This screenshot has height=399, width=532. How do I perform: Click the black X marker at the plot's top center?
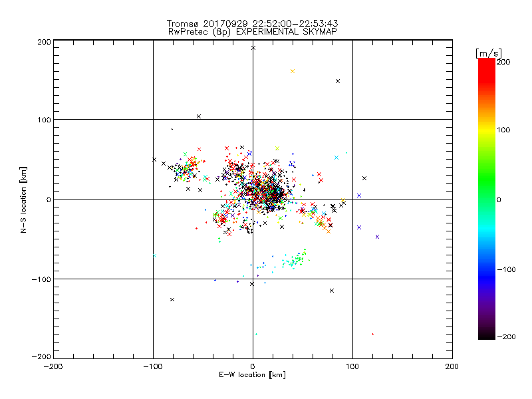coord(253,48)
